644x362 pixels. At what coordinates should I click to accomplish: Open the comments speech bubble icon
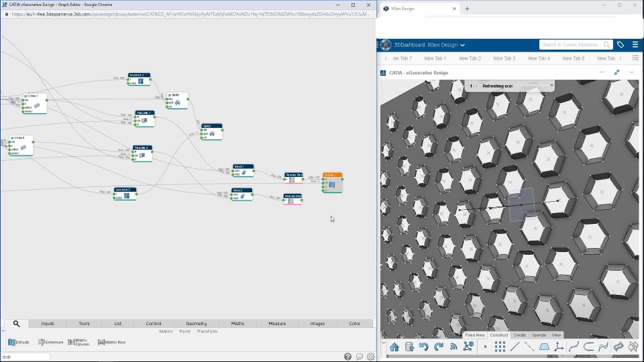pyautogui.click(x=360, y=357)
